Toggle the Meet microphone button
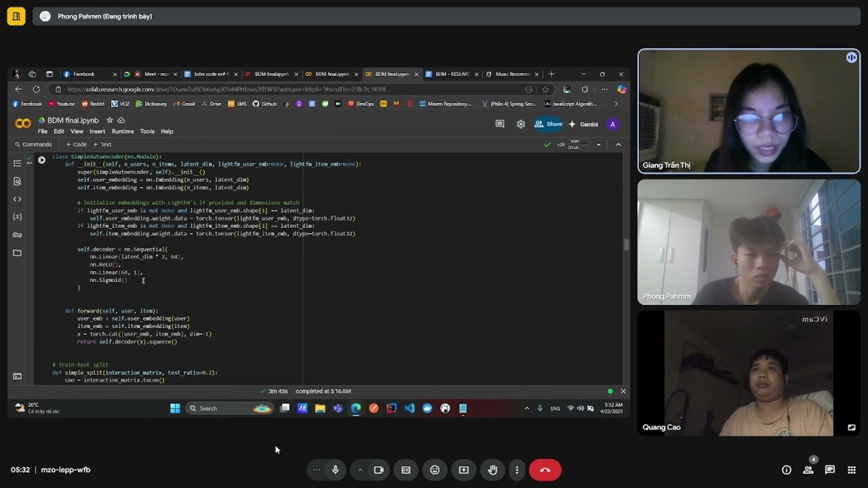The width and height of the screenshot is (868, 488). (x=335, y=470)
